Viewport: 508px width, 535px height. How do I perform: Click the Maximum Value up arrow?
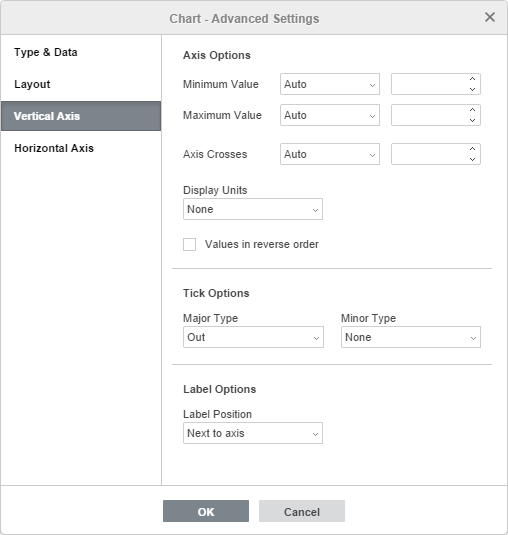pos(472,110)
